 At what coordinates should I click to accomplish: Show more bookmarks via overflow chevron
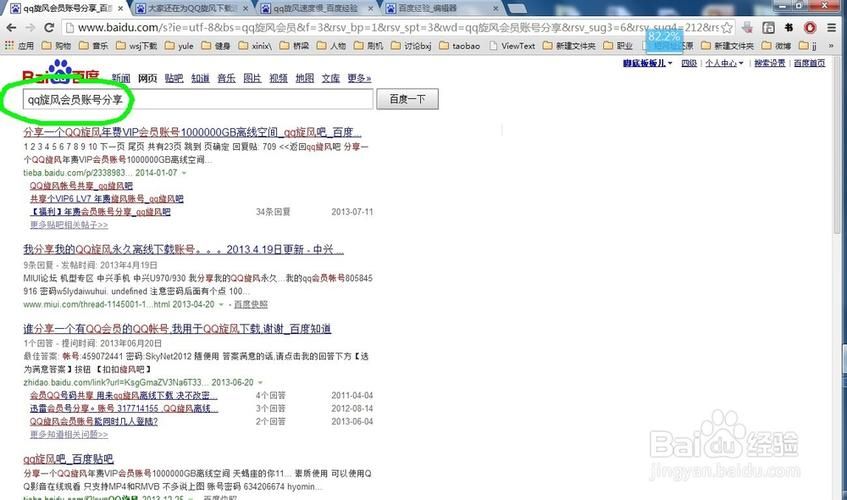(831, 46)
